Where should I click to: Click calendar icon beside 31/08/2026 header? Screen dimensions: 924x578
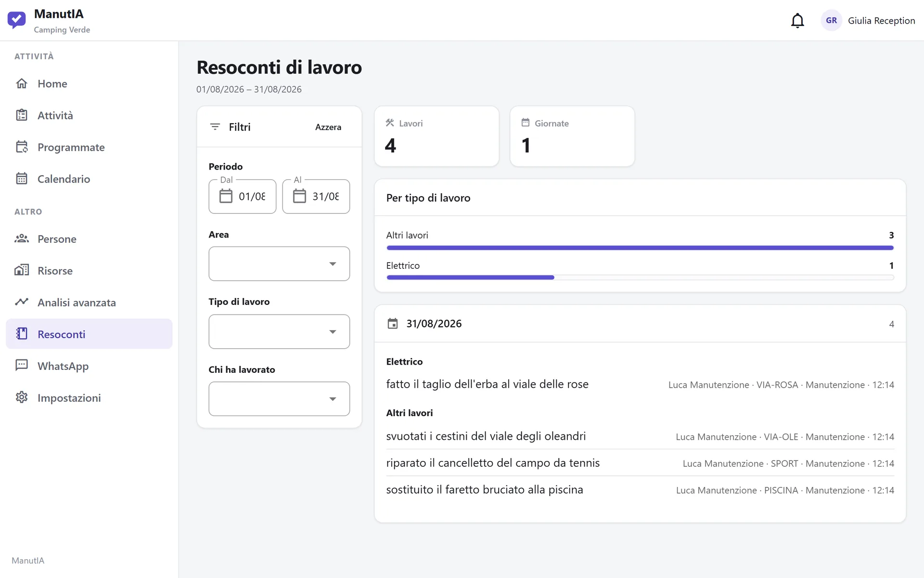coord(393,324)
